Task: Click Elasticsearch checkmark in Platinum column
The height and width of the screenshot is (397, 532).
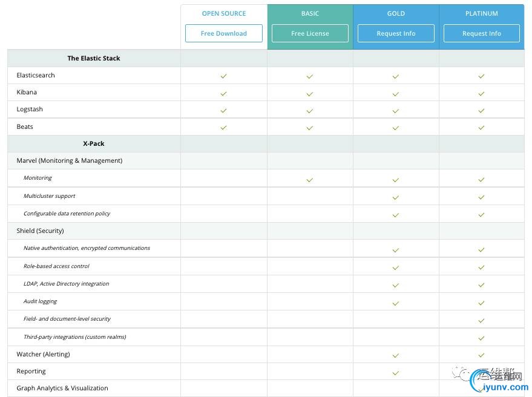Action: [x=481, y=76]
